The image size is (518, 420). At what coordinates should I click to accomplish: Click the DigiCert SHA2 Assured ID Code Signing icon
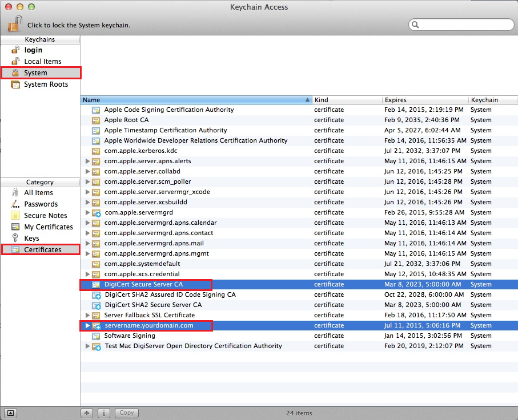[x=96, y=295]
